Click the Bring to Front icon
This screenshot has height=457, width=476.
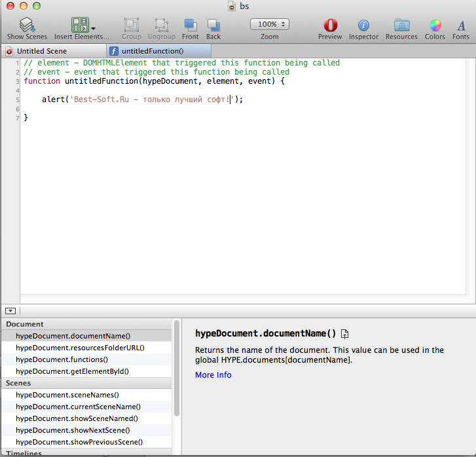(191, 26)
